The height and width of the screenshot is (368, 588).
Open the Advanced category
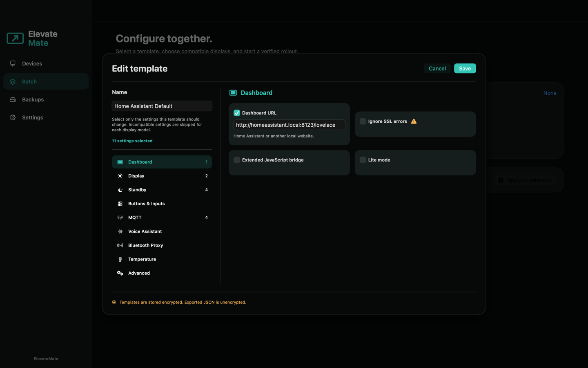pos(162,273)
